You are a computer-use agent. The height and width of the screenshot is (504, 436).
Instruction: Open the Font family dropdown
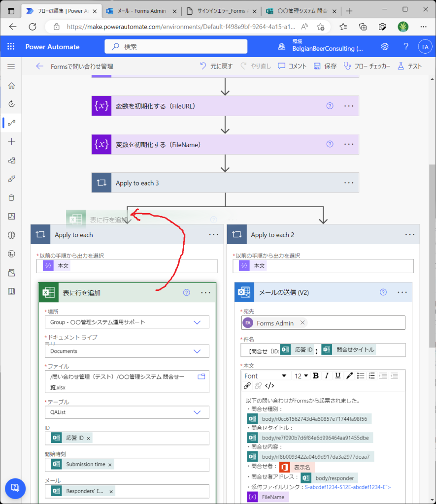tap(265, 376)
